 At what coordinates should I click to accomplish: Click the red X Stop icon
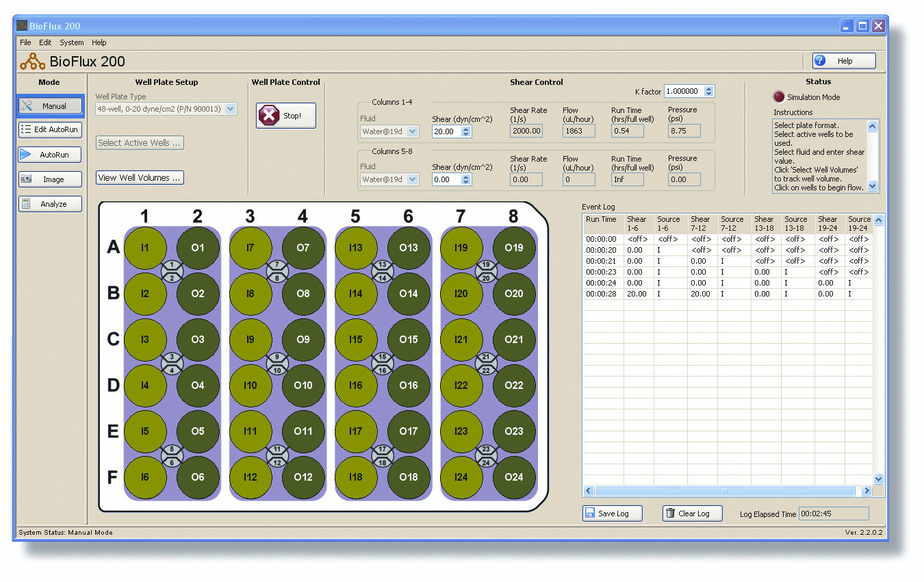(x=269, y=116)
